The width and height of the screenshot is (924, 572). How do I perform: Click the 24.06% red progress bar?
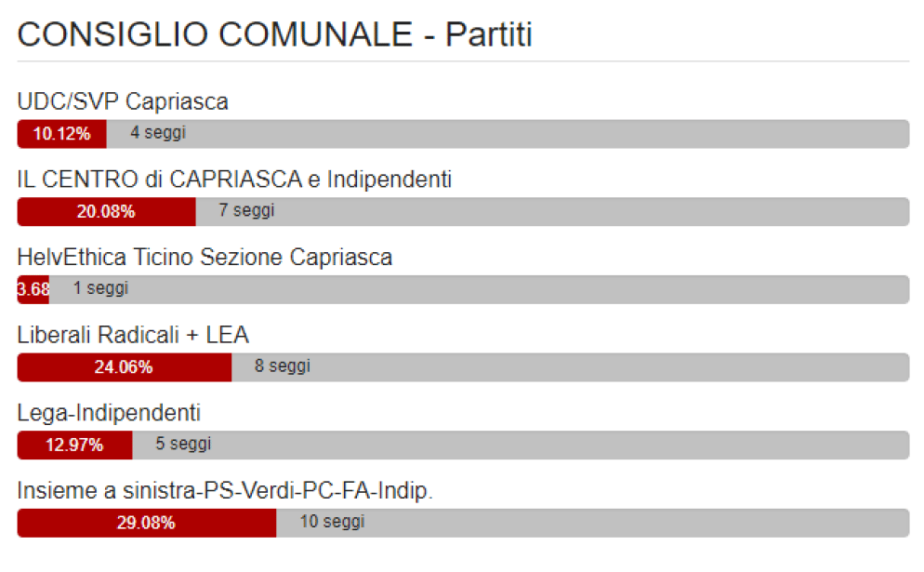pos(125,367)
